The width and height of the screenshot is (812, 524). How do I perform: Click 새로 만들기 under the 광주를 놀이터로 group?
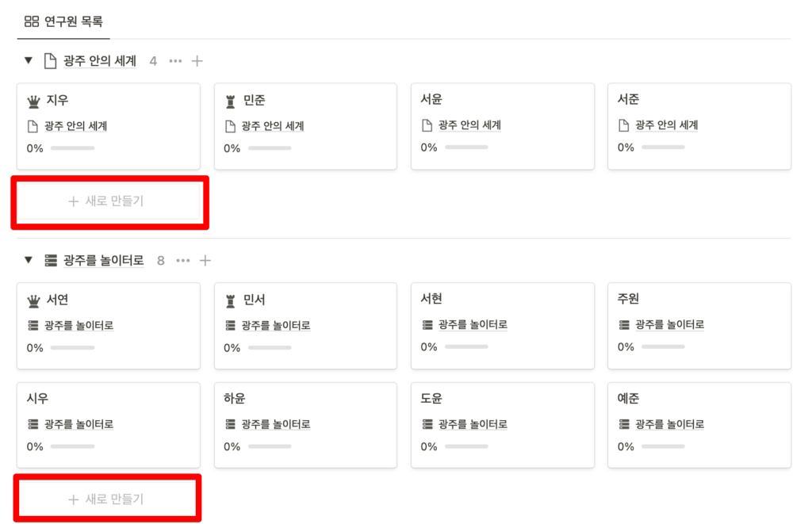coord(108,498)
